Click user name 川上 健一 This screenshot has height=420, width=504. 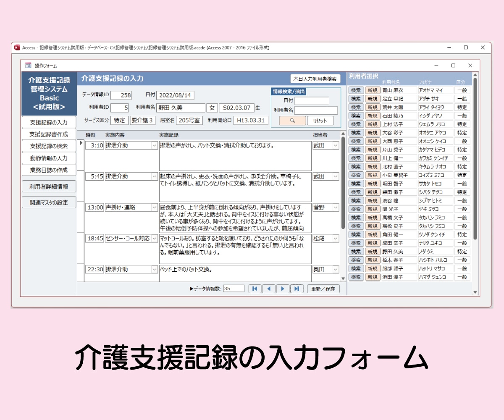point(399,158)
